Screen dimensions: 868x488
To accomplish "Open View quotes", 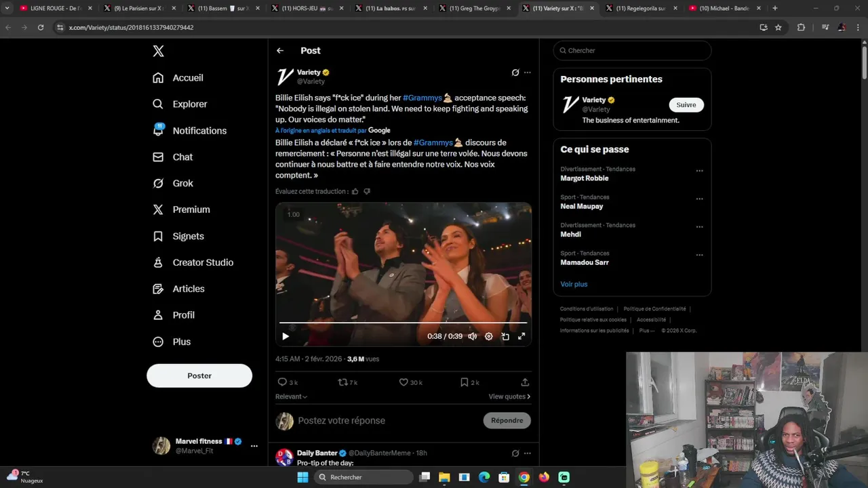I will (509, 396).
